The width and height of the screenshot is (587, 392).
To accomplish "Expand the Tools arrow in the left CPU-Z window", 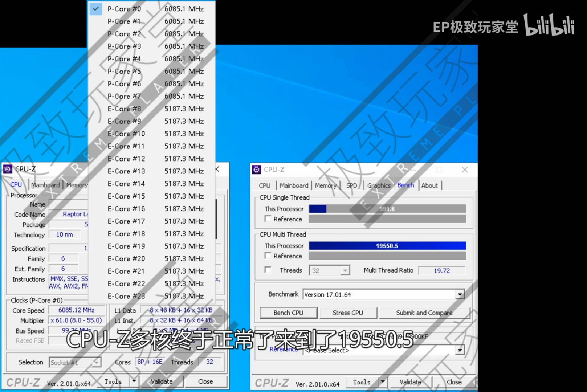I will (134, 381).
